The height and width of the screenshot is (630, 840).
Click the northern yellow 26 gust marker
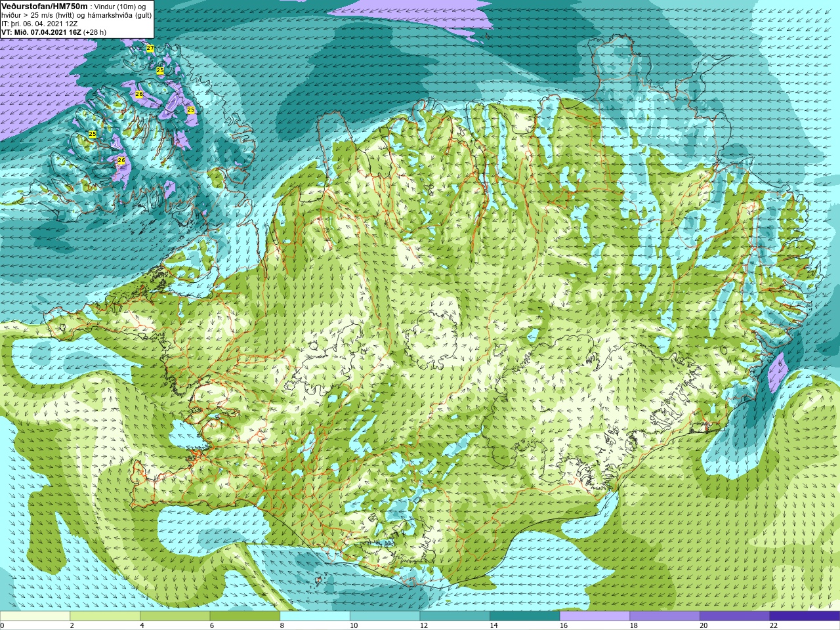point(139,94)
